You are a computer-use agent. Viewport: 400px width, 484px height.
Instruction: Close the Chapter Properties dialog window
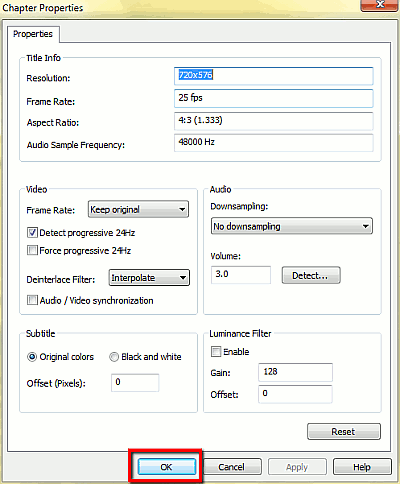(x=380, y=5)
